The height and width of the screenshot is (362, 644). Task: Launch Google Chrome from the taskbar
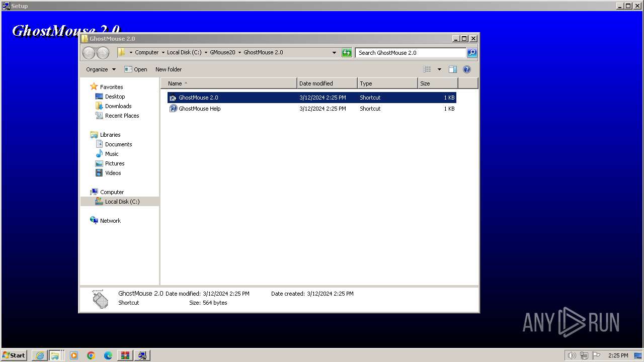coord(91,355)
